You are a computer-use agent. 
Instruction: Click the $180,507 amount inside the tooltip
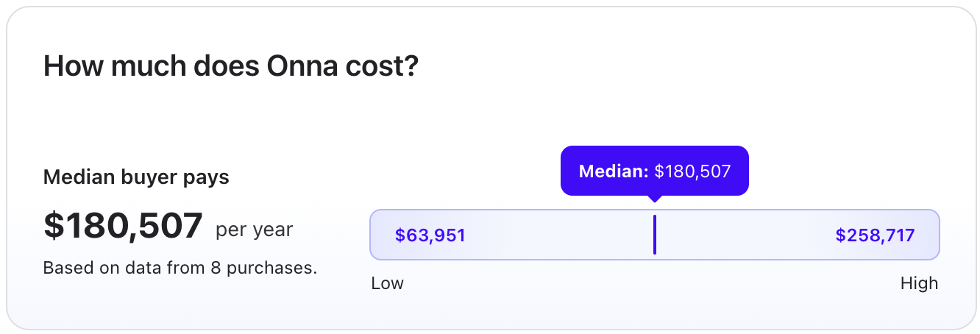point(692,171)
